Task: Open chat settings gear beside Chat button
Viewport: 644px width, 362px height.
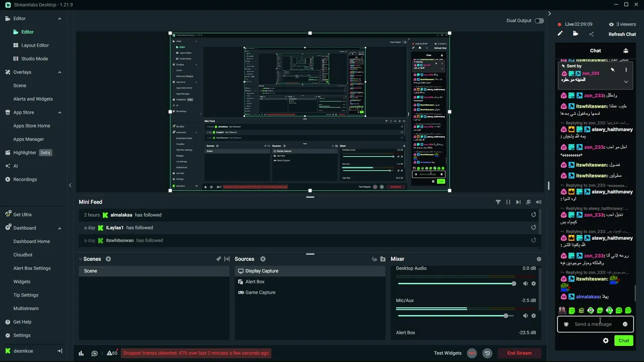Action: point(606,340)
